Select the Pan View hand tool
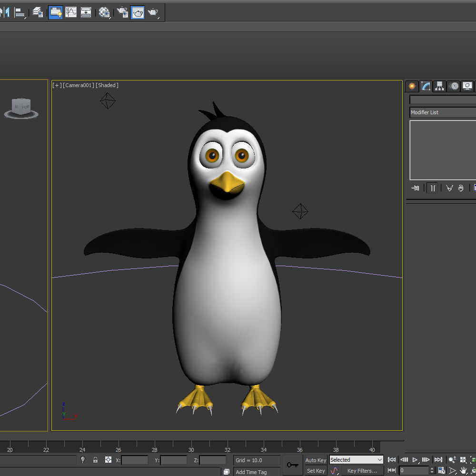The height and width of the screenshot is (476, 476). [463, 471]
